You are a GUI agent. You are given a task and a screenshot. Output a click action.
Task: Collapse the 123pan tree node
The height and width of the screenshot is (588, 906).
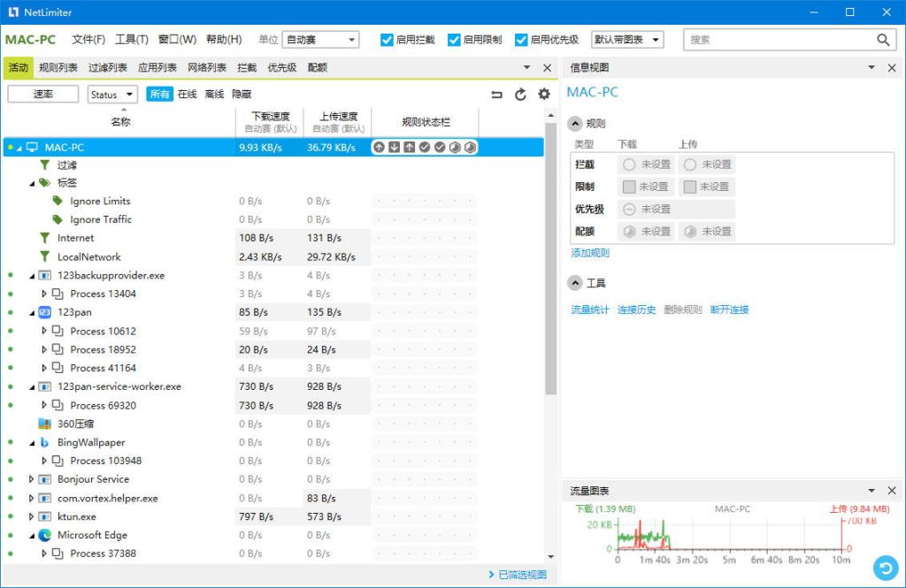[32, 312]
